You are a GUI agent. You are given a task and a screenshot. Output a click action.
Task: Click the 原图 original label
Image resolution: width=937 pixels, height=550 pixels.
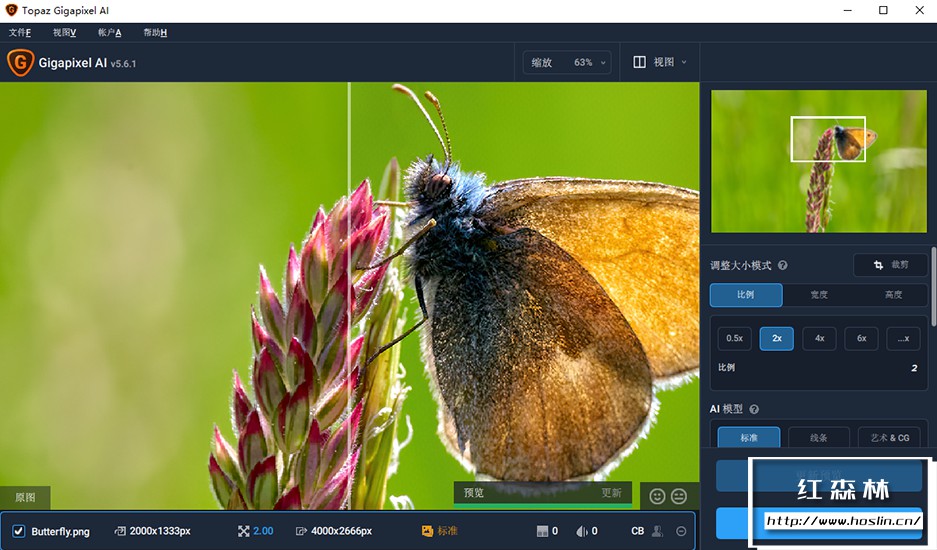coord(25,497)
